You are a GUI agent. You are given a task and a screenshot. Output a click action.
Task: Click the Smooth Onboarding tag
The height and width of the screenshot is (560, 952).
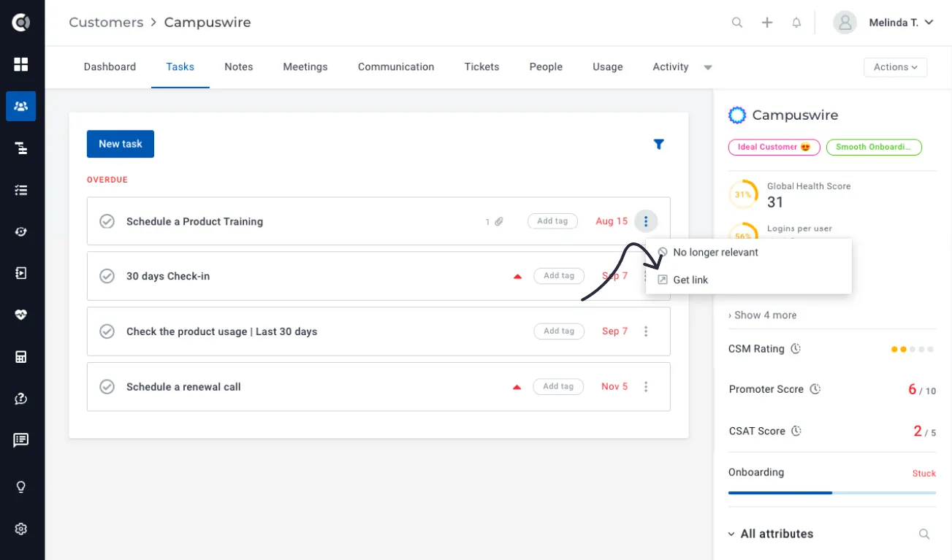click(x=874, y=147)
